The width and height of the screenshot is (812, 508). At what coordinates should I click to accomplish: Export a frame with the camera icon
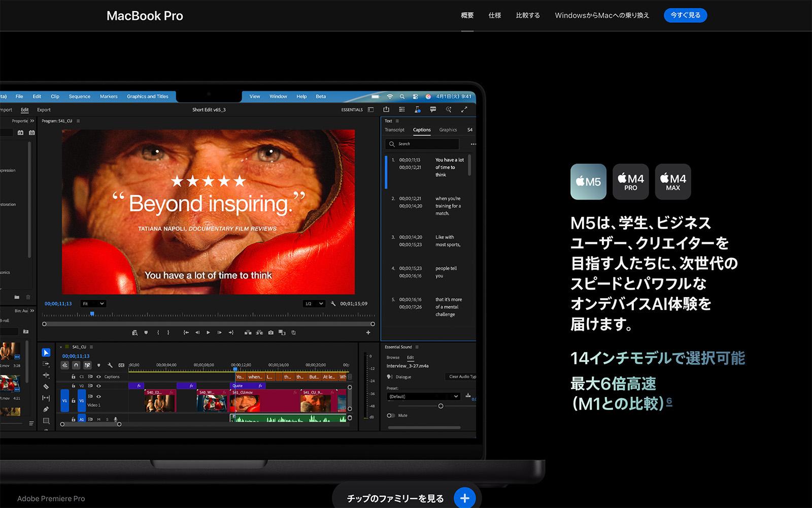[271, 332]
